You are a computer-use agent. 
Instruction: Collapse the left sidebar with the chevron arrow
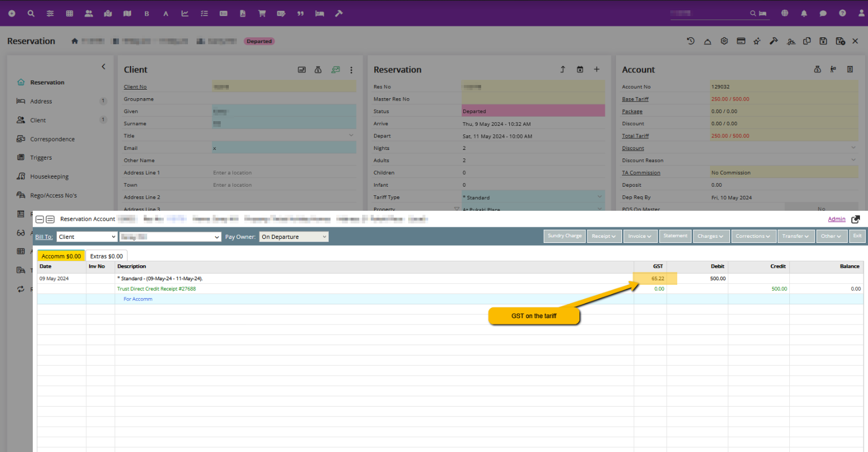pyautogui.click(x=103, y=67)
